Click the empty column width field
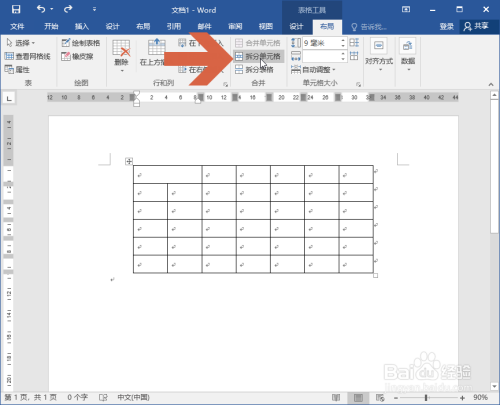 (x=321, y=56)
